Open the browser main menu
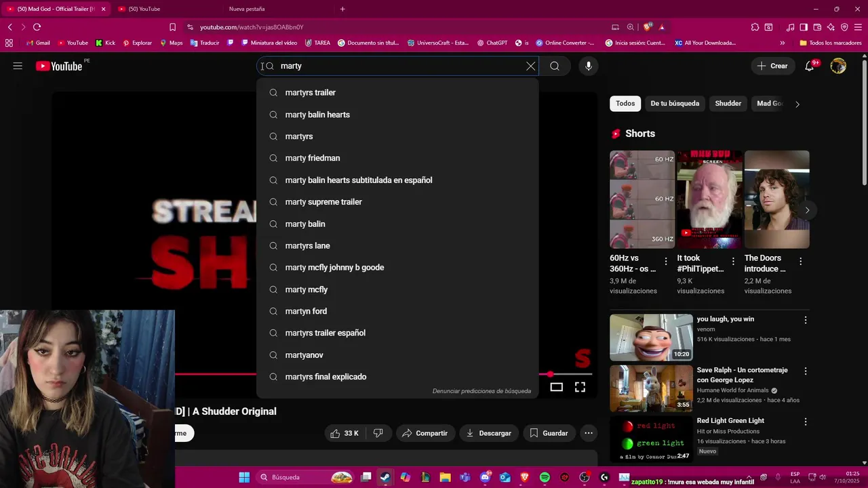 click(858, 27)
